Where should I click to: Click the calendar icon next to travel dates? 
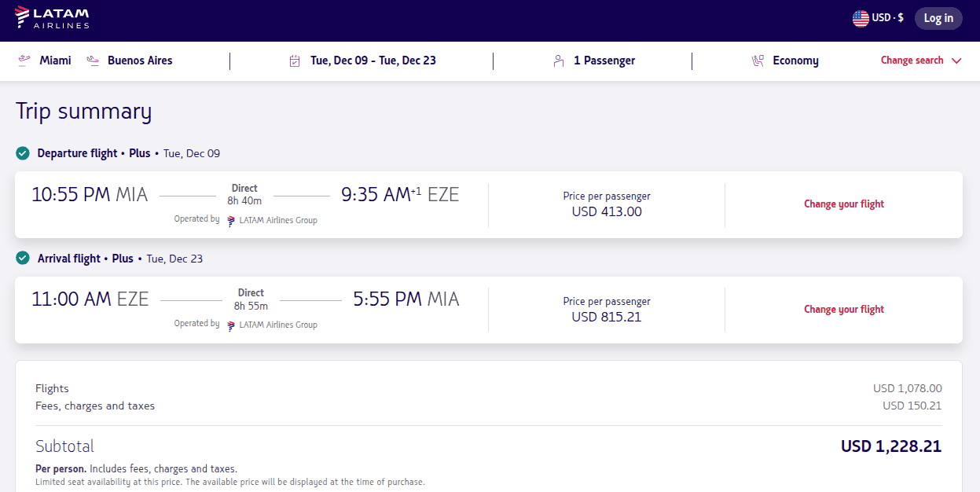295,60
